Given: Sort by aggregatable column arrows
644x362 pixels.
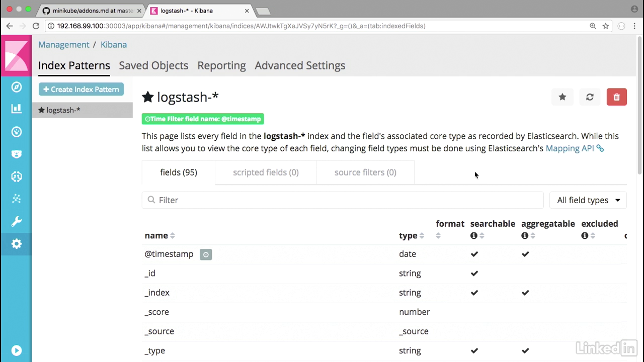Looking at the screenshot, I should click(533, 235).
